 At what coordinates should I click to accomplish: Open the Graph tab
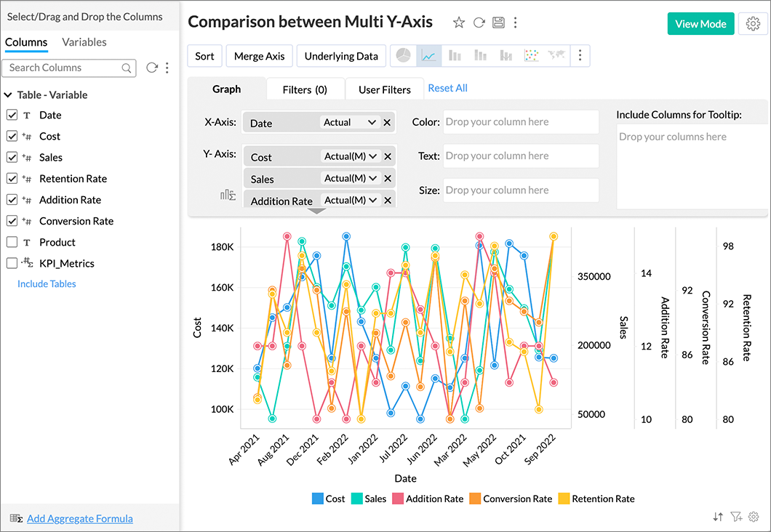pyautogui.click(x=227, y=89)
